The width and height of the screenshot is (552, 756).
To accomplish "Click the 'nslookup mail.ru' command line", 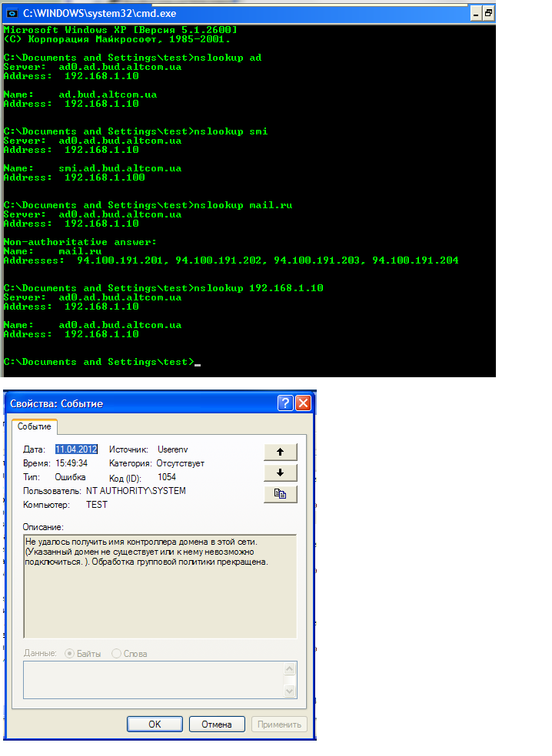I will click(148, 205).
